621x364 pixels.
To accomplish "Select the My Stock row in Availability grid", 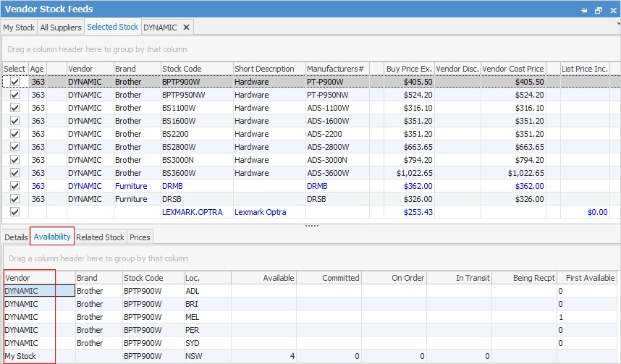I will pos(20,356).
